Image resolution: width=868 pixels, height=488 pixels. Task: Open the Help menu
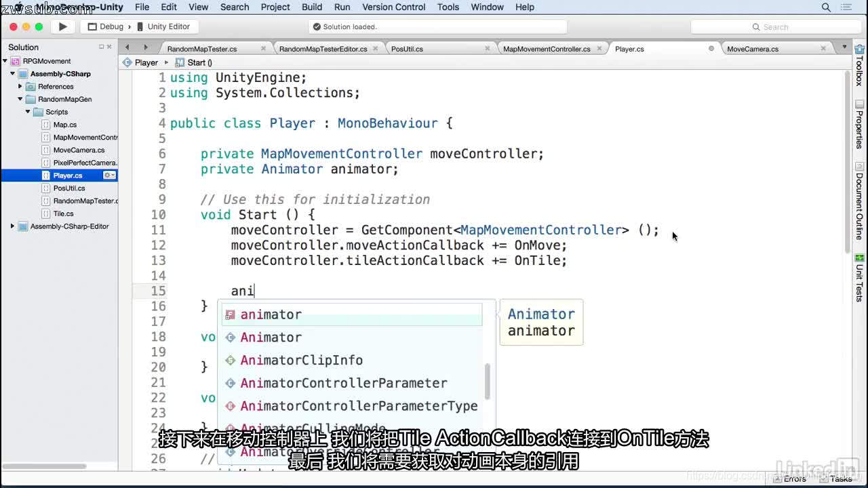tap(525, 7)
